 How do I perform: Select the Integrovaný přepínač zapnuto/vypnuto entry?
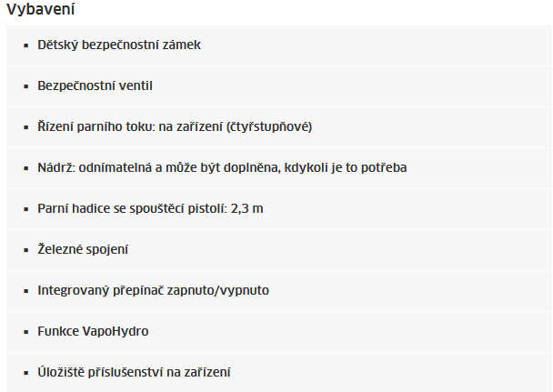(x=153, y=290)
